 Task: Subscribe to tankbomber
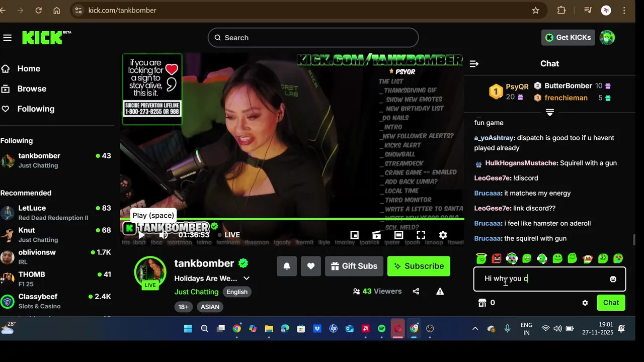[x=419, y=266]
